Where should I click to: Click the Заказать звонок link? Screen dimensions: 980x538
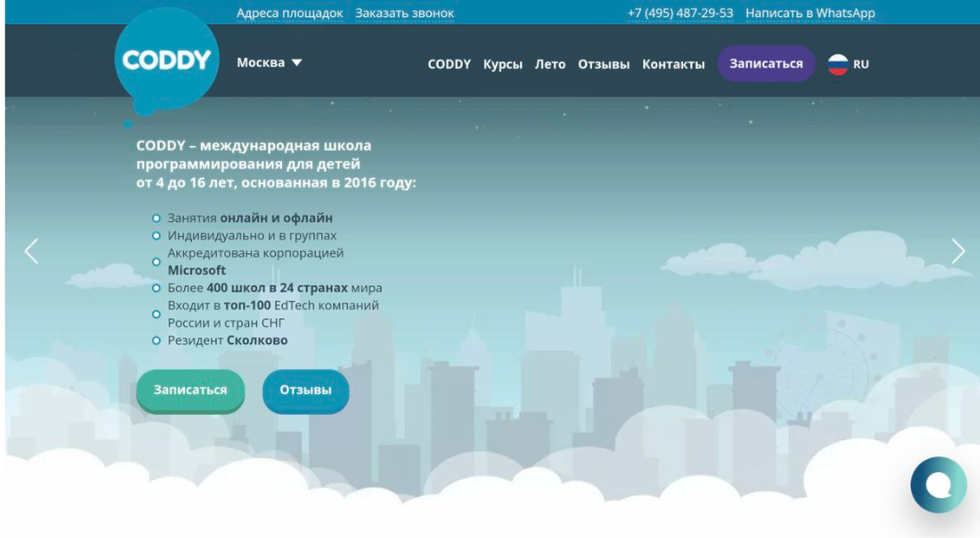(x=404, y=13)
